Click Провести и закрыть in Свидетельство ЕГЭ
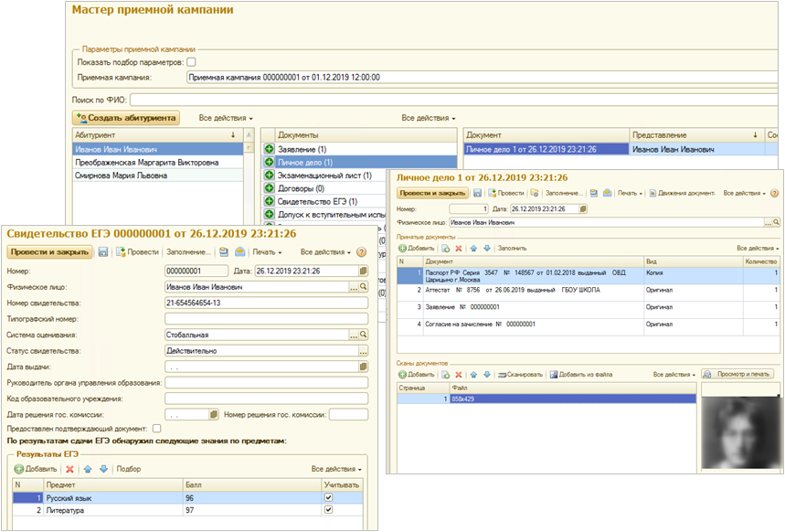The image size is (785, 532). click(x=49, y=252)
